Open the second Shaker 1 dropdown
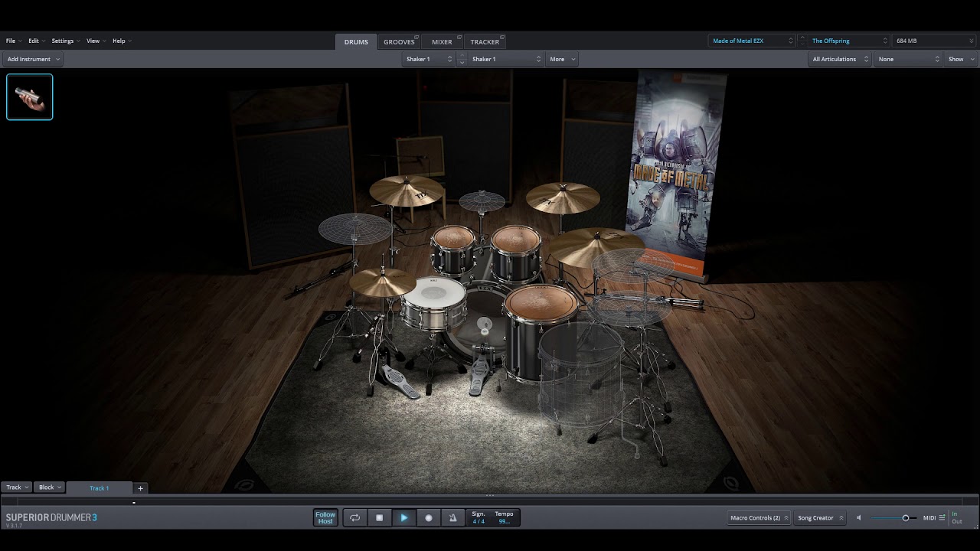980x551 pixels. [x=505, y=59]
